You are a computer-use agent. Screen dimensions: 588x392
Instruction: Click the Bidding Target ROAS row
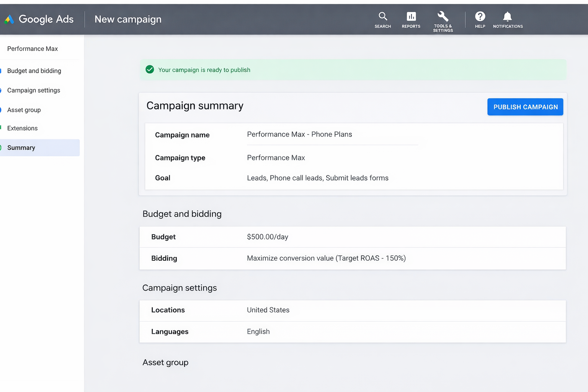pyautogui.click(x=352, y=258)
